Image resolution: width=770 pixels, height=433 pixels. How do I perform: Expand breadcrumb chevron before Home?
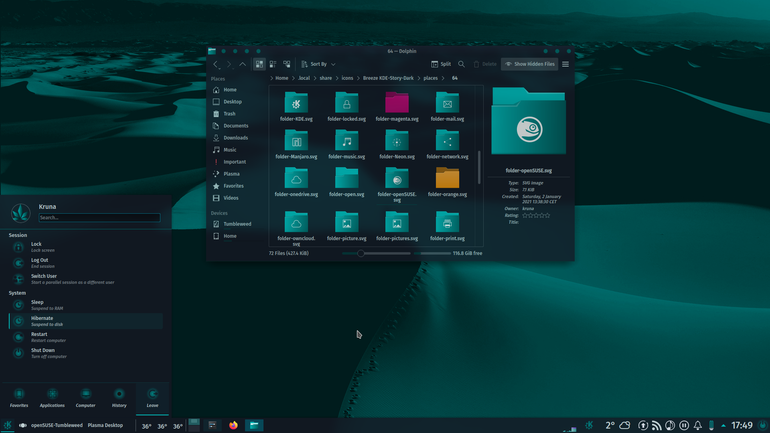point(272,78)
